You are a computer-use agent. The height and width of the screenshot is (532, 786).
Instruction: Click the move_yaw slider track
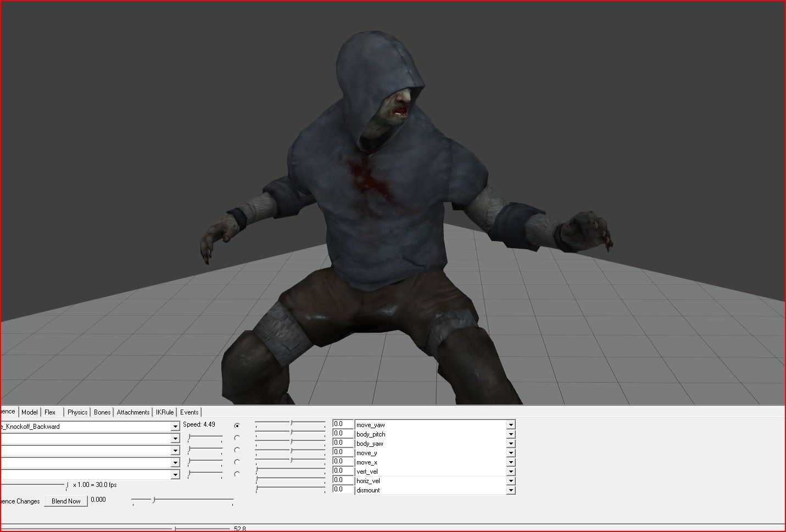click(291, 424)
